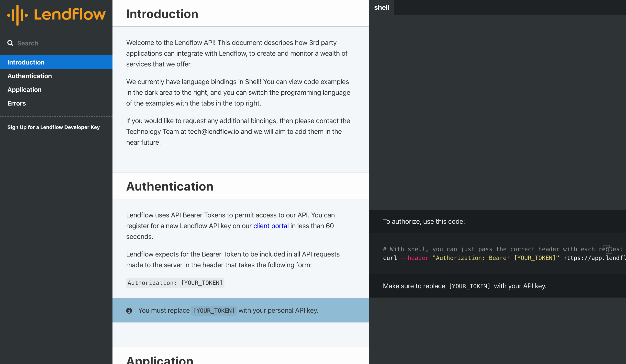The width and height of the screenshot is (626, 364).
Task: Click the tech@lendflow.io email text
Action: [x=213, y=131]
